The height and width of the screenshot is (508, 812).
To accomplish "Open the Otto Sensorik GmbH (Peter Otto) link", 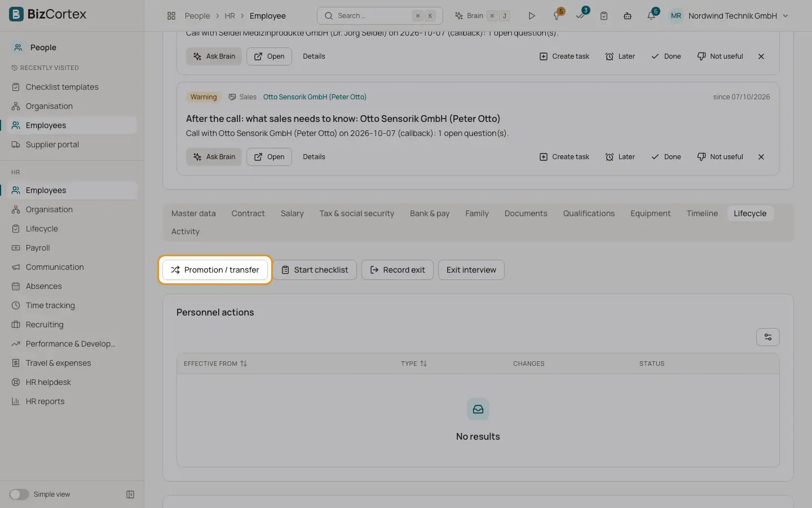I will [x=315, y=97].
